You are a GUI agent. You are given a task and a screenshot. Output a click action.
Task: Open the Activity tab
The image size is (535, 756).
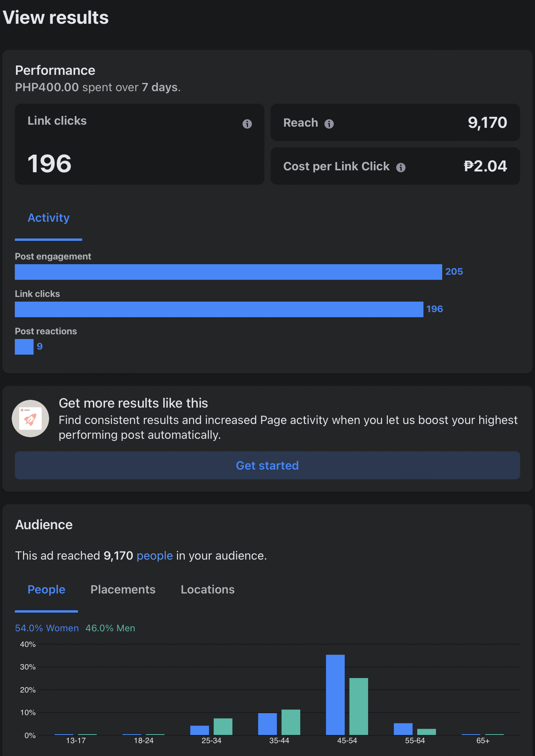(48, 218)
